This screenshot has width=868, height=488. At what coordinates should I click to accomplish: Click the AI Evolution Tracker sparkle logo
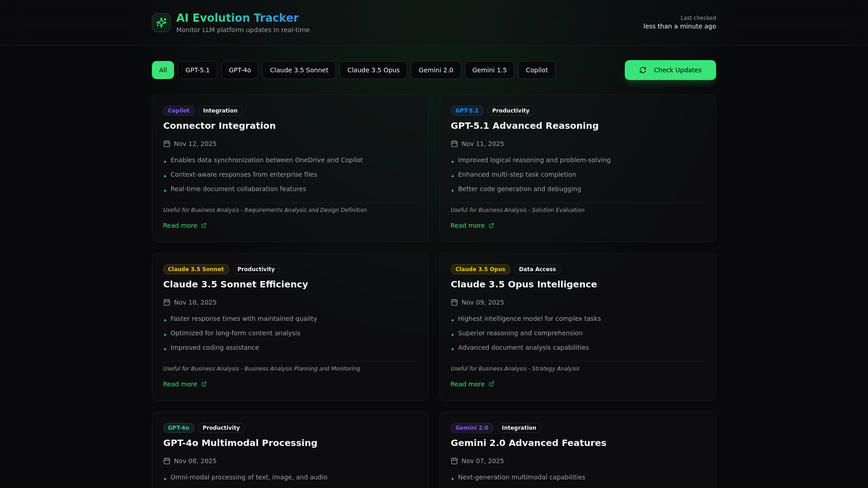pyautogui.click(x=161, y=23)
